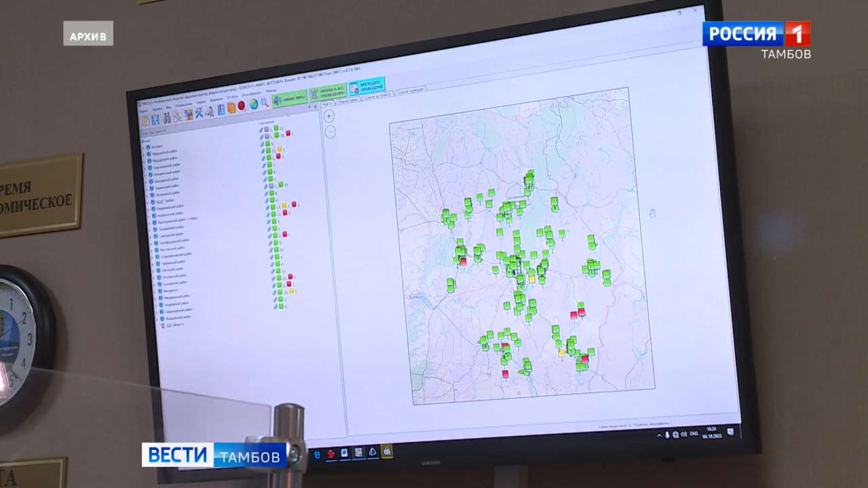Open the notification center icon
The width and height of the screenshot is (868, 488).
coord(731,431)
